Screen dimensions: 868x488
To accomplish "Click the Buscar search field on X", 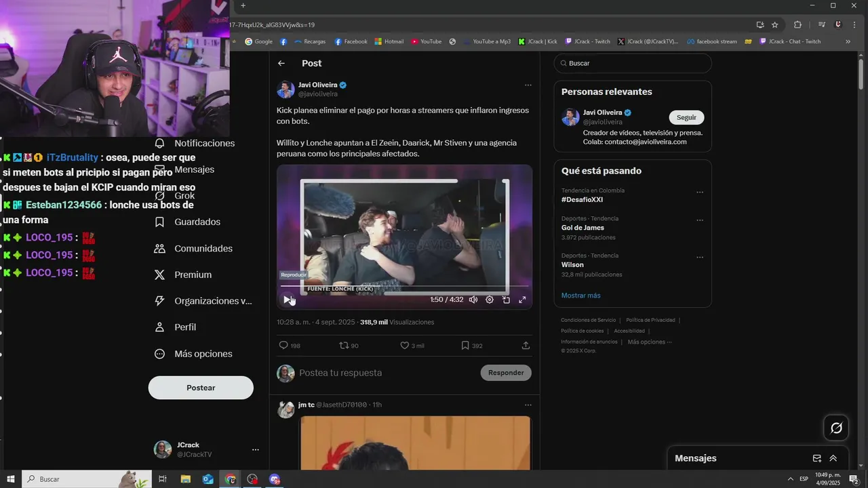I will pyautogui.click(x=633, y=63).
